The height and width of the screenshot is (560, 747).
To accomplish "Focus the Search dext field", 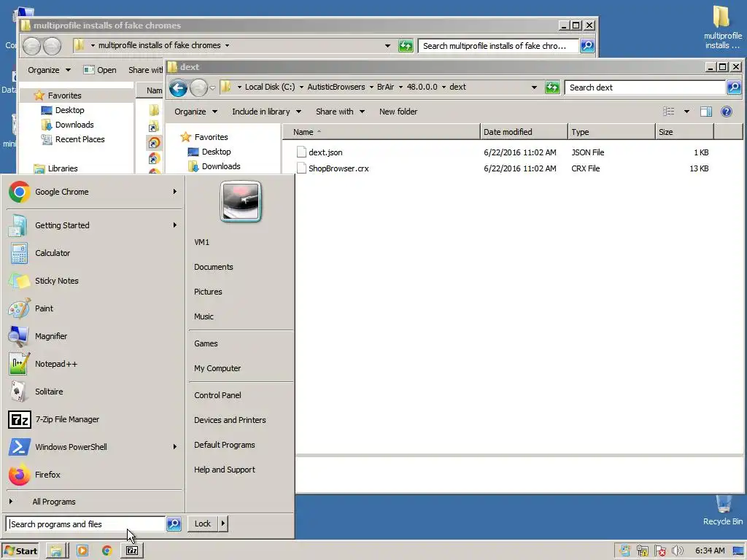I will 645,87.
